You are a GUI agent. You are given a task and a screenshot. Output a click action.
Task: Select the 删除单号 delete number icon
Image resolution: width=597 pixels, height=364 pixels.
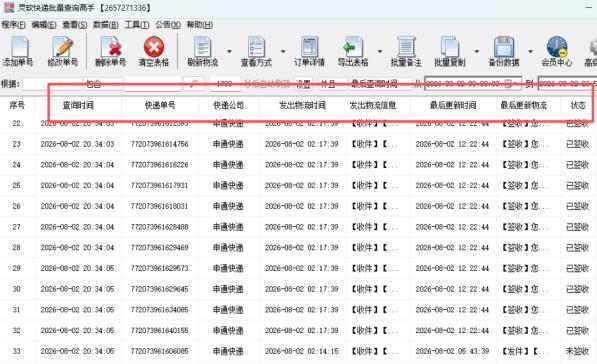(110, 51)
